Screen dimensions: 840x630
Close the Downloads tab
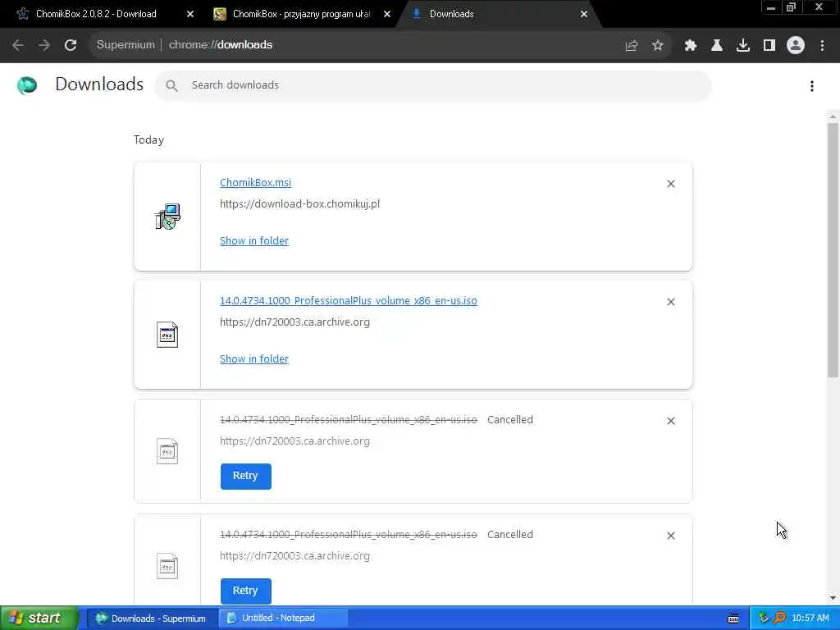(584, 14)
